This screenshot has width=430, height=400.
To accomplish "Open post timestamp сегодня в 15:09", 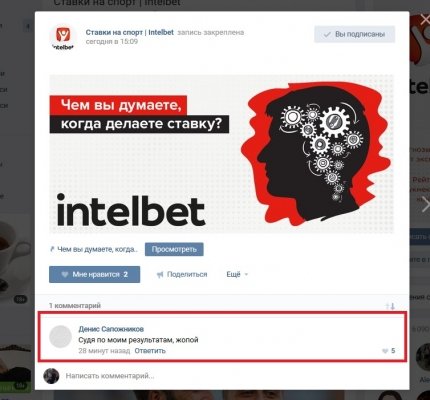I will pos(112,42).
